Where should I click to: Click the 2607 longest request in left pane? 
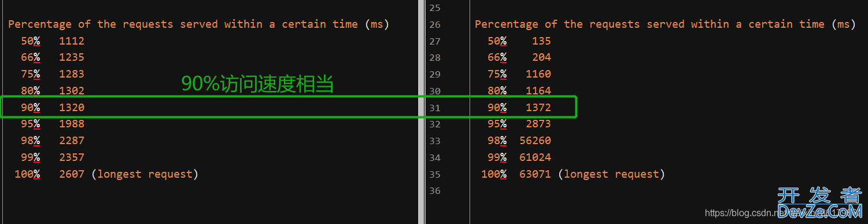[72, 174]
